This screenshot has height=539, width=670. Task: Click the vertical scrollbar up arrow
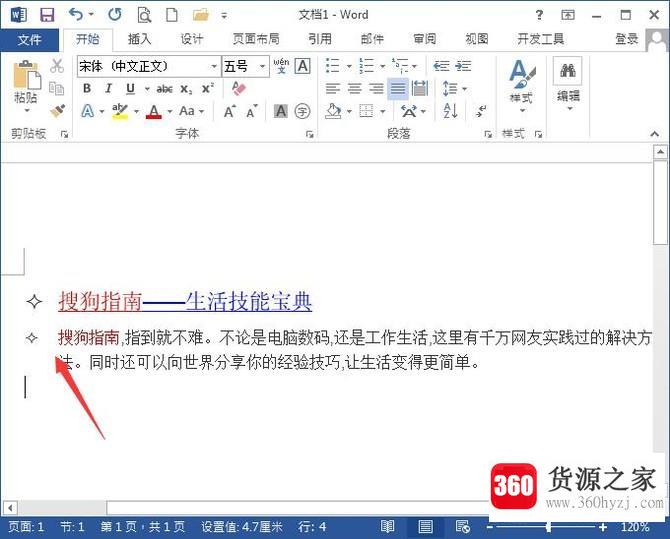(660, 152)
